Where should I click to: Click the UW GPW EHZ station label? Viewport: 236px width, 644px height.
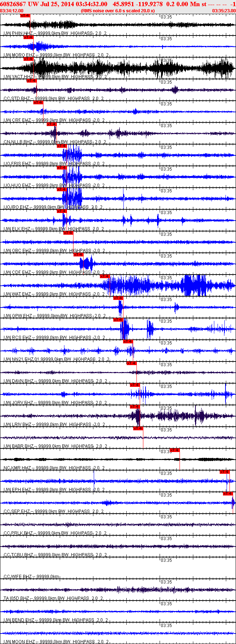(55, 316)
